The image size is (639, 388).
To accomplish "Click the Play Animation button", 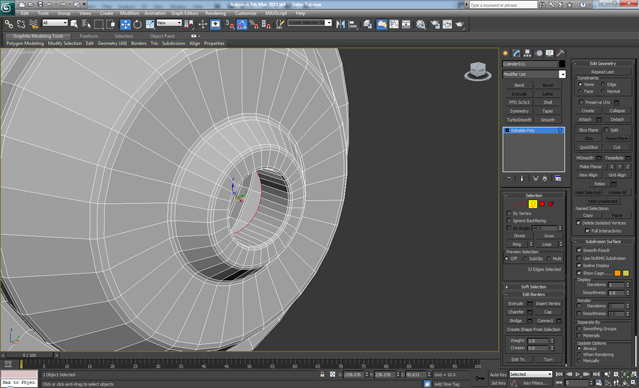I will (578, 374).
